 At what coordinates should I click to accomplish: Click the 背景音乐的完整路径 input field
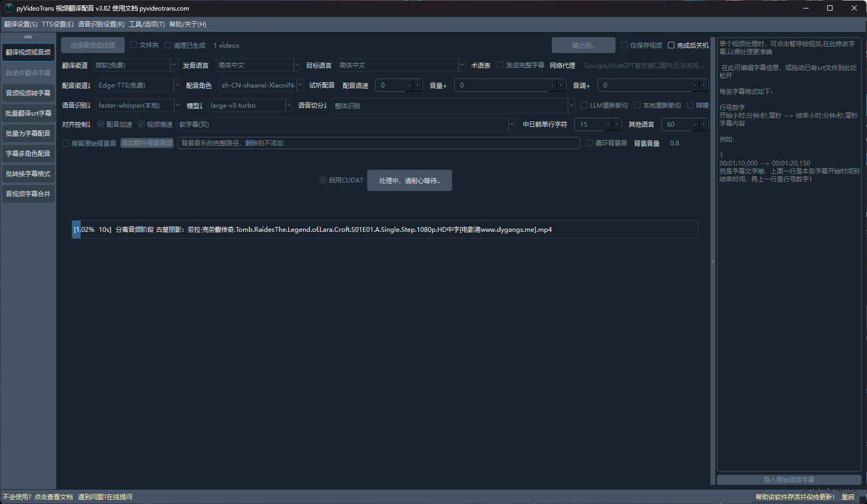pyautogui.click(x=379, y=143)
